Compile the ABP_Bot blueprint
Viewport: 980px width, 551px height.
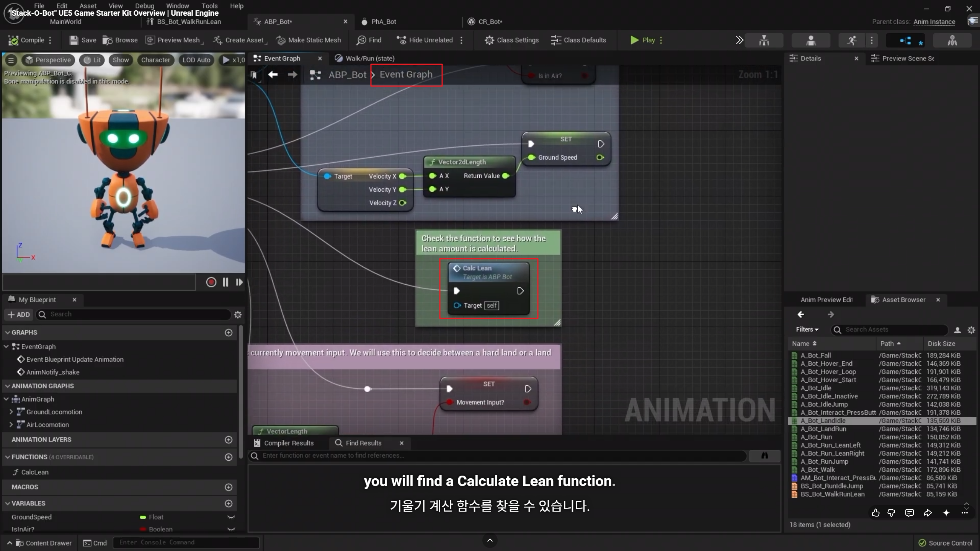point(26,40)
